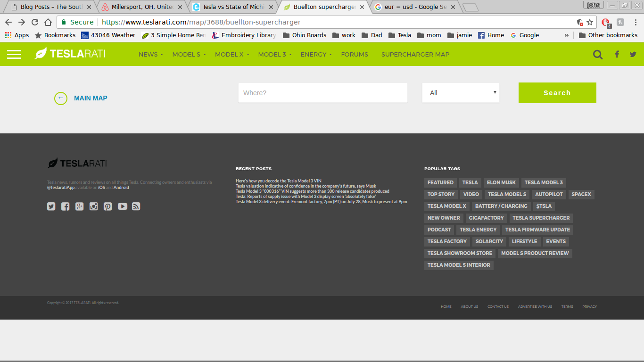This screenshot has height=362, width=644.
Task: Open the Embroidery Library bookmark
Action: click(x=244, y=35)
